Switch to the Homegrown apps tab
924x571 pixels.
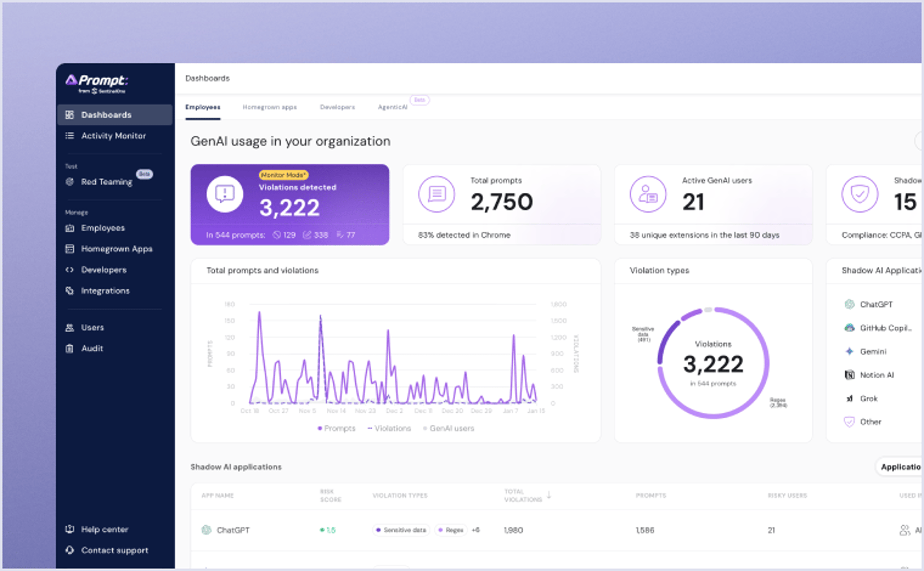click(270, 107)
